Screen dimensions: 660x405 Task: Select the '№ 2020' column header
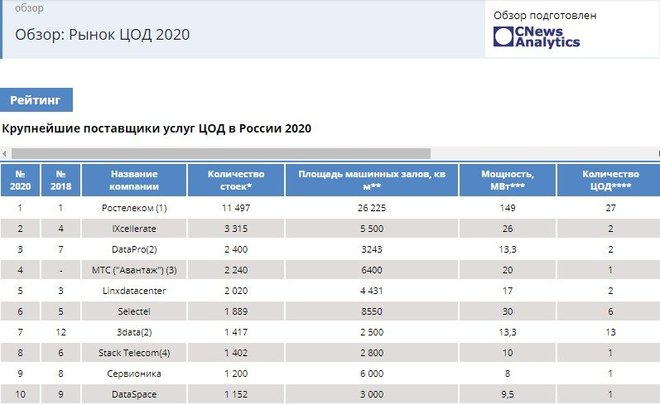[21, 180]
